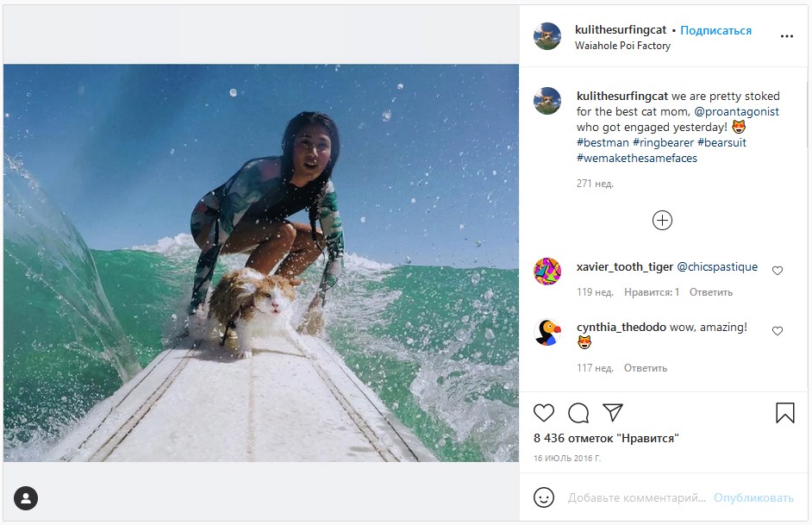Click the surfing cat photo
This screenshot has width=812, height=525.
(261, 263)
